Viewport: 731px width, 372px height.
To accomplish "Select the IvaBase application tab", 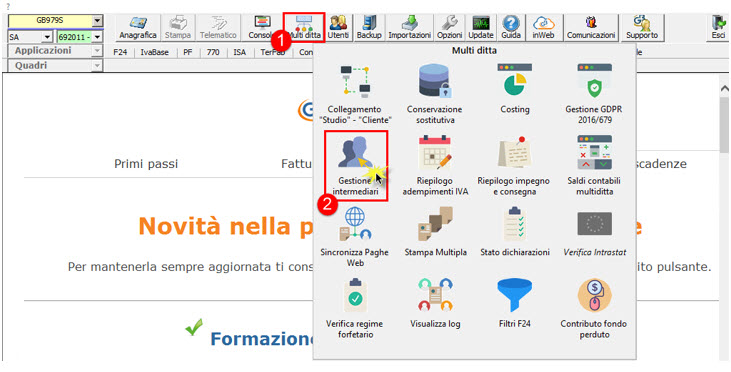I will pos(155,53).
